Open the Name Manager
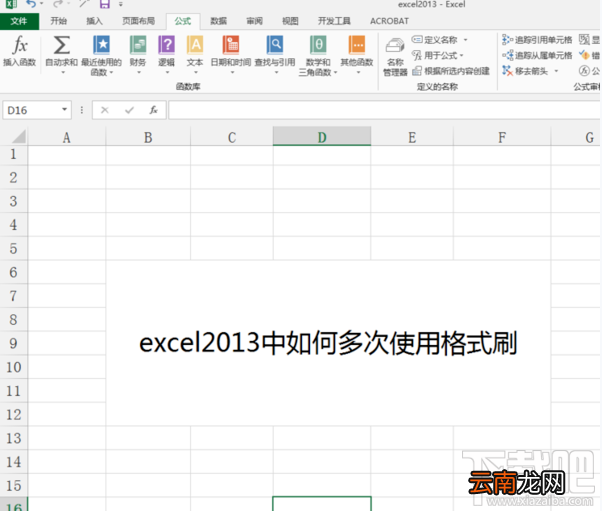 click(395, 56)
